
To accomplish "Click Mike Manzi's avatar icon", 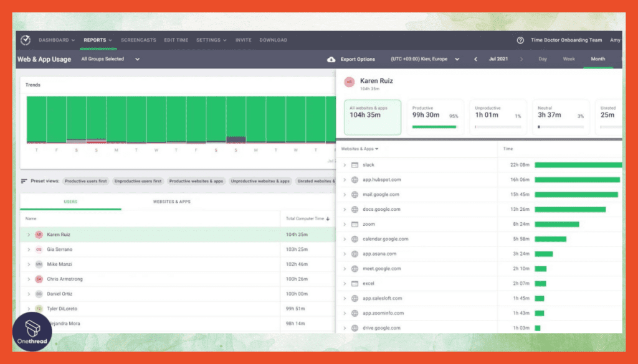I will point(39,264).
